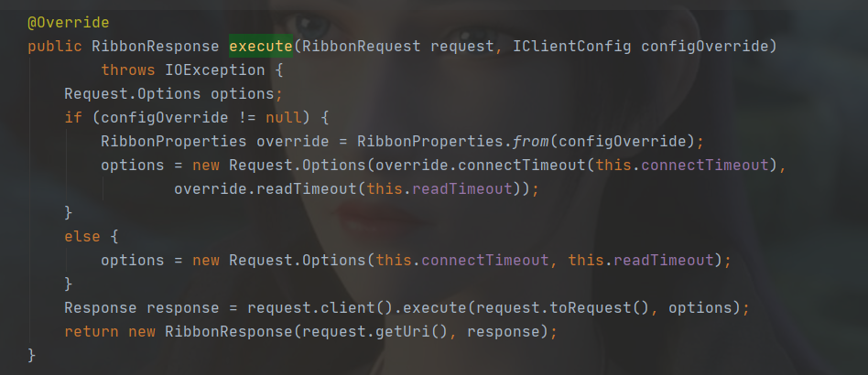Click the Request.Options options declaration
Image resolution: width=868 pixels, height=375 pixels.
coord(169,94)
